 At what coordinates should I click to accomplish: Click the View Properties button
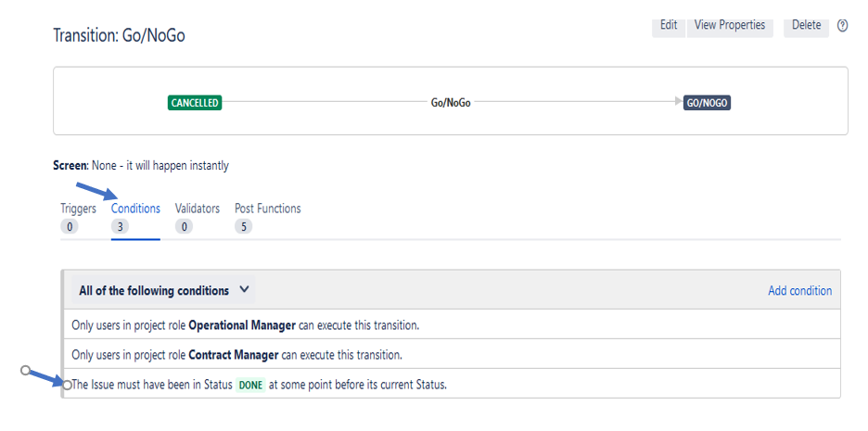(x=730, y=25)
